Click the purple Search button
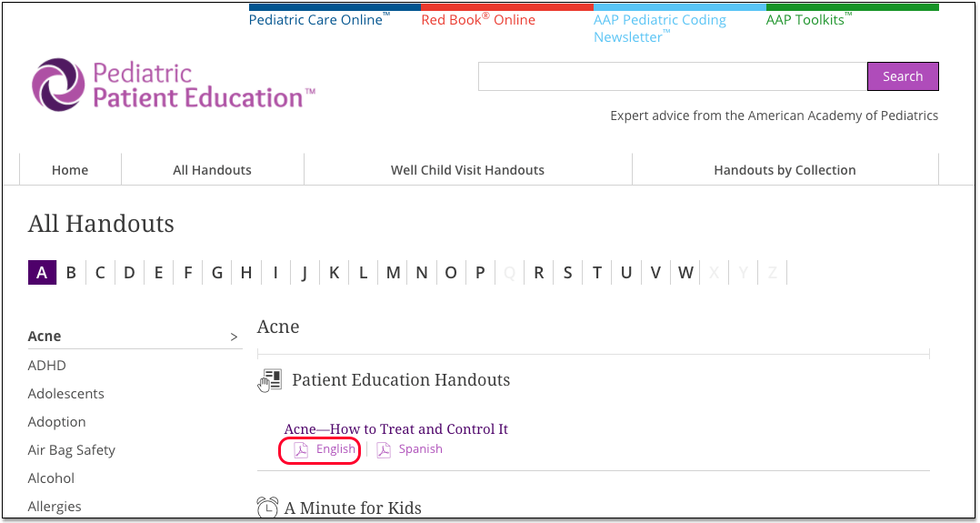The width and height of the screenshot is (980, 523). pos(903,76)
